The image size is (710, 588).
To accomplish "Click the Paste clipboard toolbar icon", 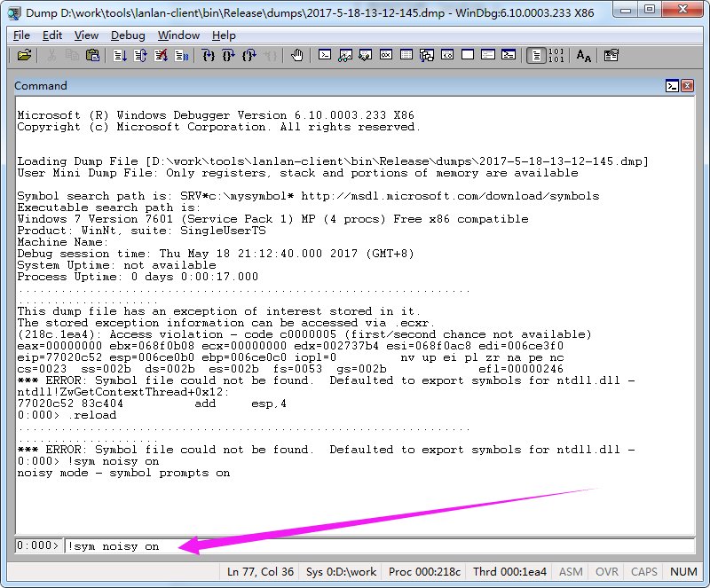I will point(92,56).
